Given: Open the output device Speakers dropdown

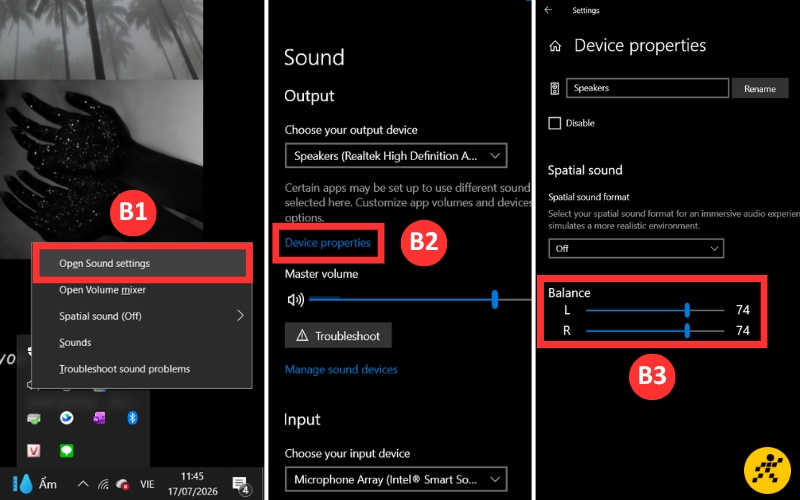Looking at the screenshot, I should click(x=396, y=156).
